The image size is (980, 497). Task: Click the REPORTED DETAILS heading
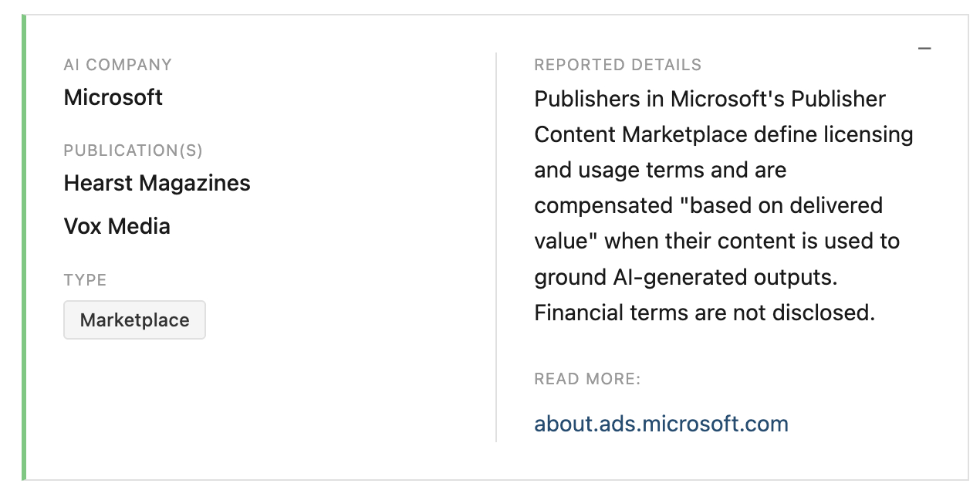pyautogui.click(x=617, y=65)
